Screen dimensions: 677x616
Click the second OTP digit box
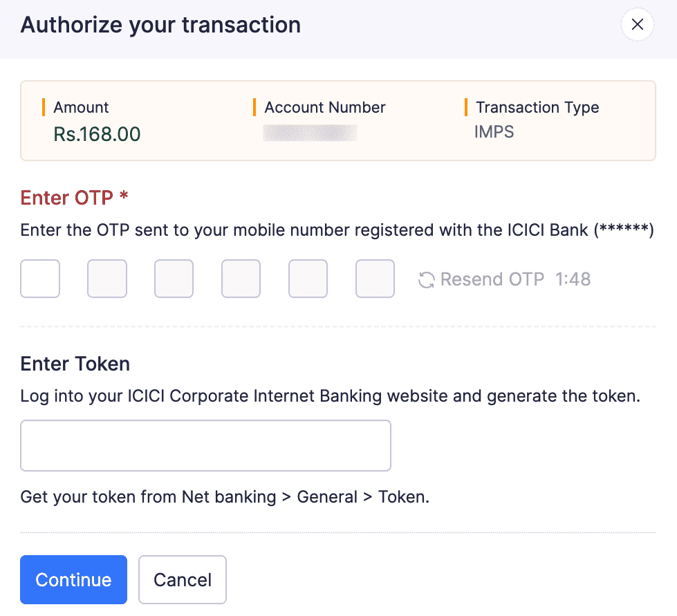point(106,279)
